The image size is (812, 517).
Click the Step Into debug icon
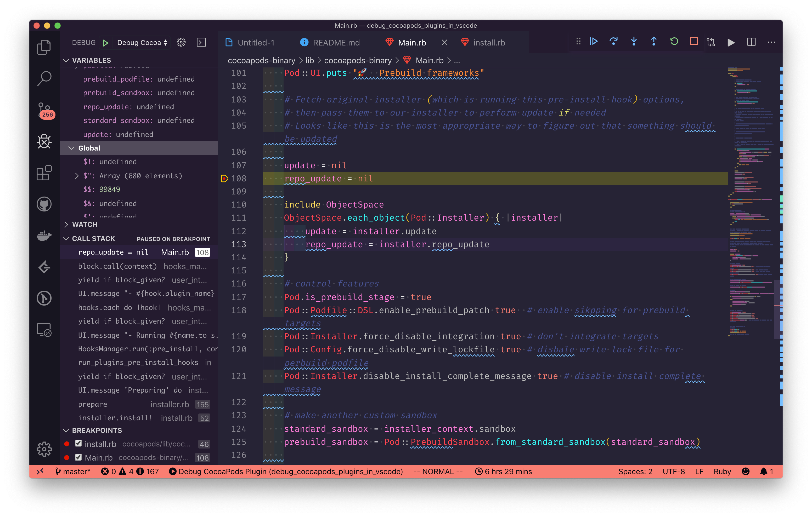coord(634,42)
